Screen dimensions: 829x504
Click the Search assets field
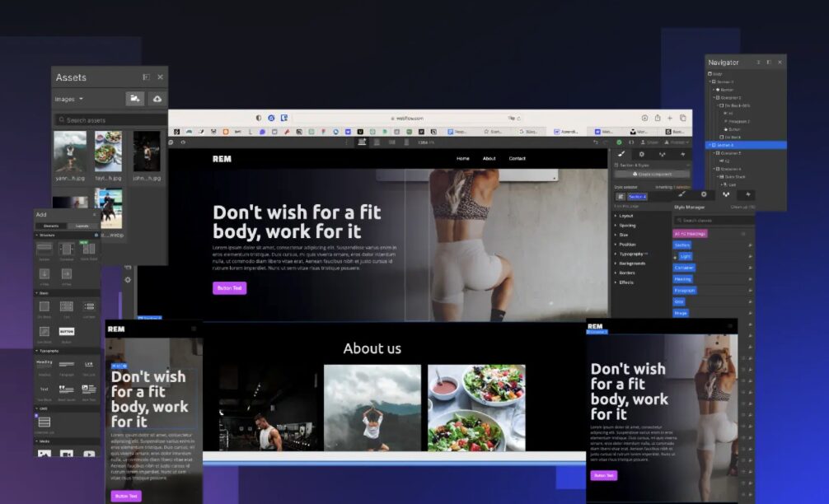[109, 120]
